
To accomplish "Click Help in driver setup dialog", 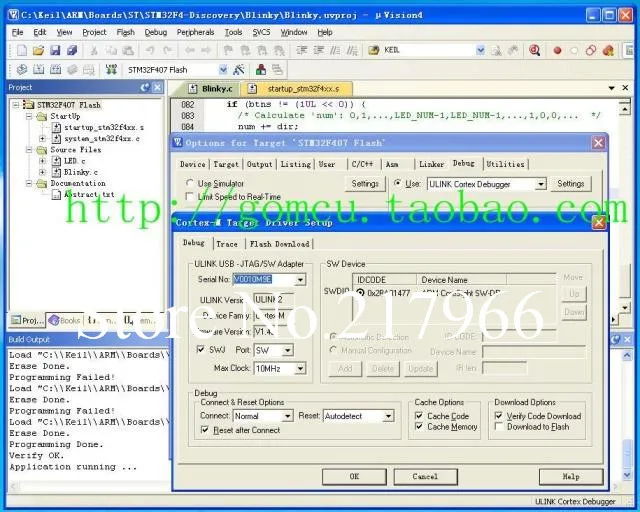I will [571, 476].
